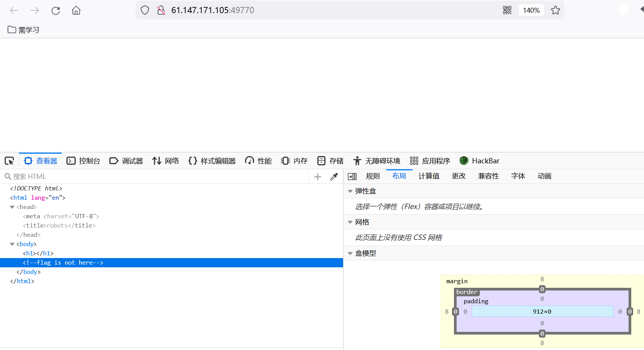This screenshot has height=350, width=644.
Task: Switch to the 计算值 computed panel
Action: click(429, 176)
